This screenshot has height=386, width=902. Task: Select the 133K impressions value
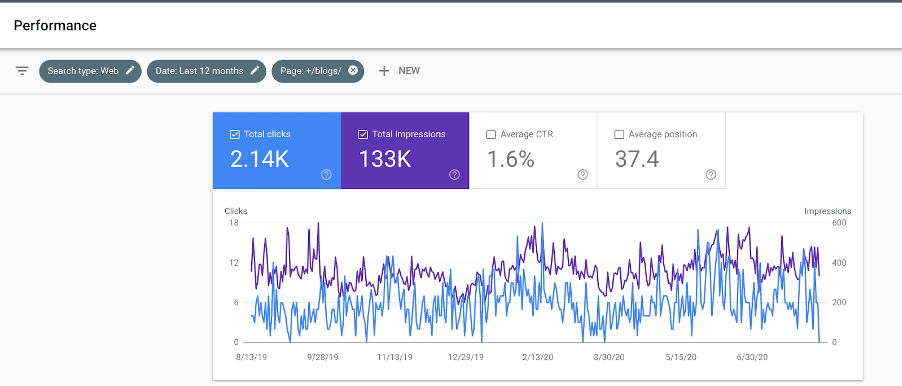[x=385, y=159]
